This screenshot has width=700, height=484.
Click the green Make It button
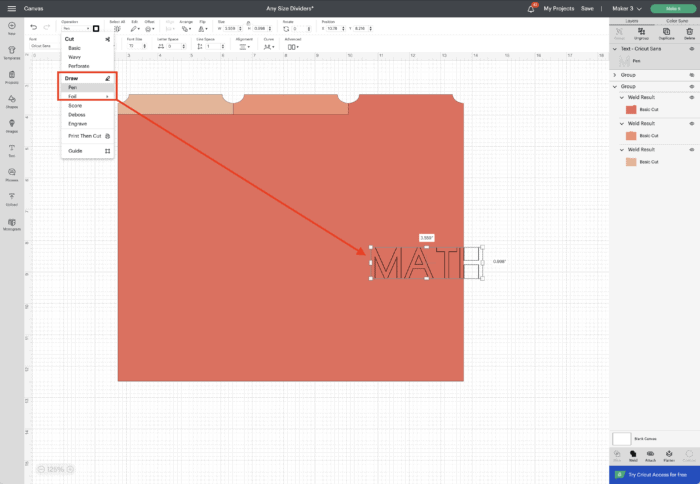coord(672,8)
